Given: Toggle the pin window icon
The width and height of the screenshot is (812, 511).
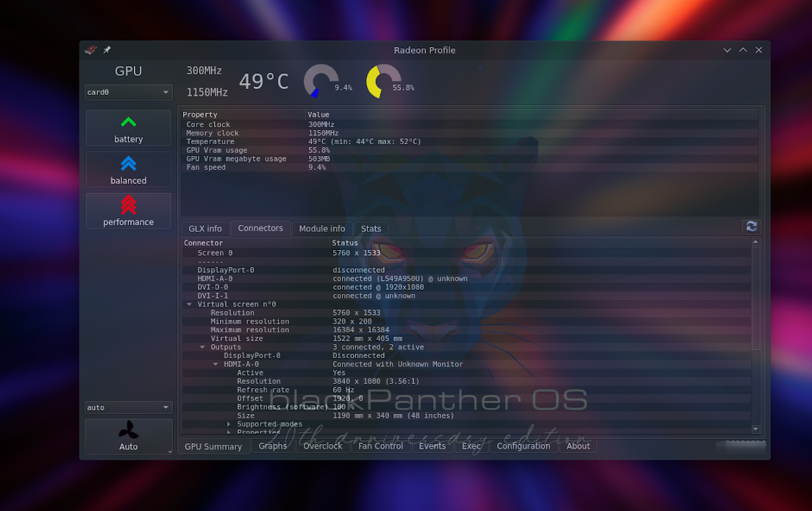Looking at the screenshot, I should (107, 50).
